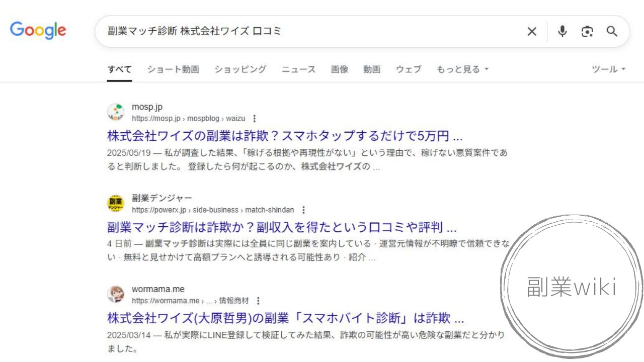
Task: Click the snippet dated 2025/03/14
Action: point(306,342)
